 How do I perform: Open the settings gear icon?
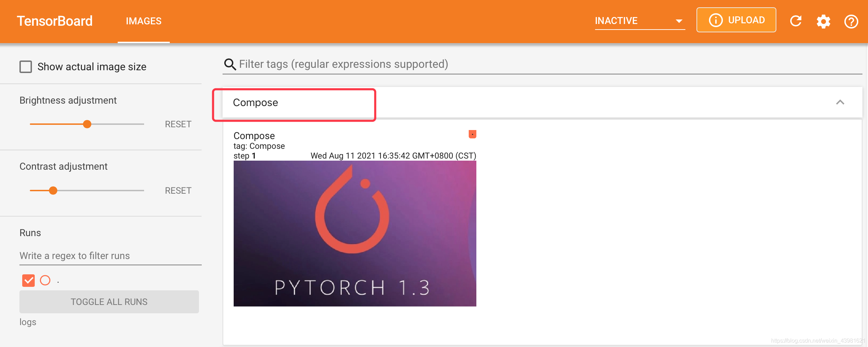click(823, 22)
